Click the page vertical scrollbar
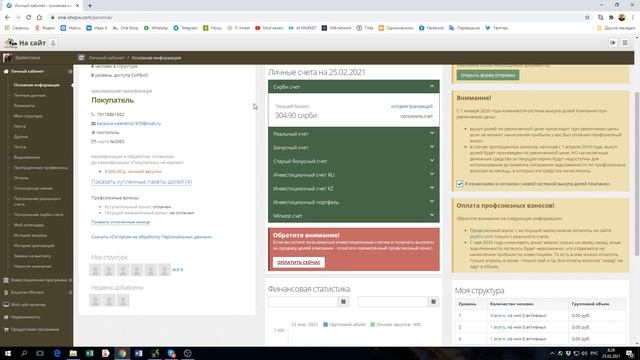The height and width of the screenshot is (360, 640). point(637,174)
